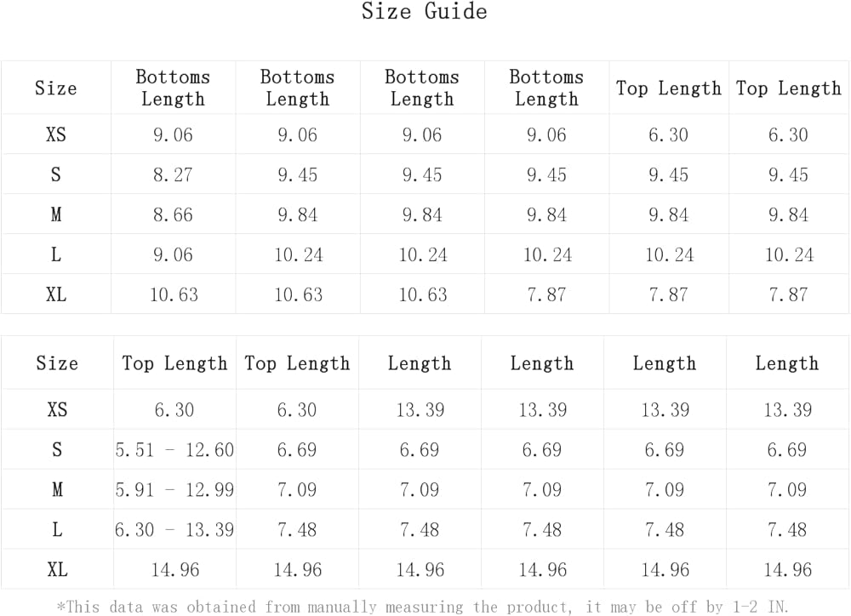Click the L row label in the top table
The width and height of the screenshot is (851, 616).
coord(56,254)
